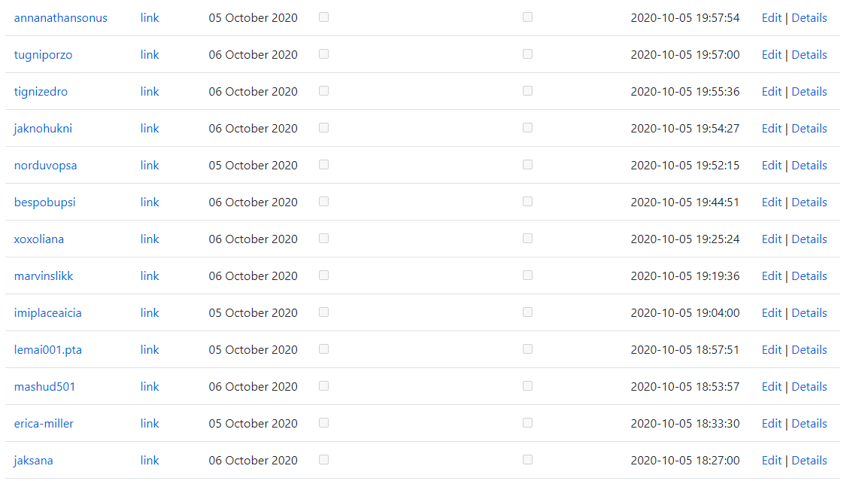Check second checkbox in mashud501 row
The height and width of the screenshot is (481, 868).
[x=527, y=385]
